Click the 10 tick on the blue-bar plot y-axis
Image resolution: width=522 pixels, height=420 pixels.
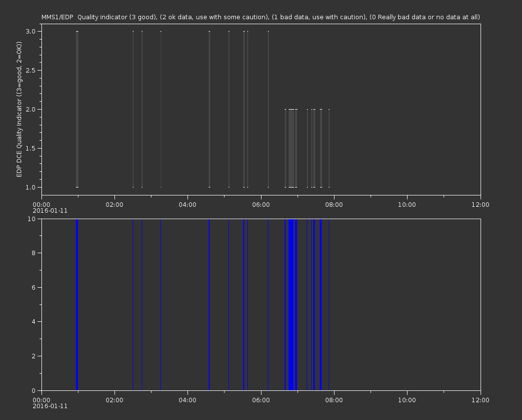[32, 219]
